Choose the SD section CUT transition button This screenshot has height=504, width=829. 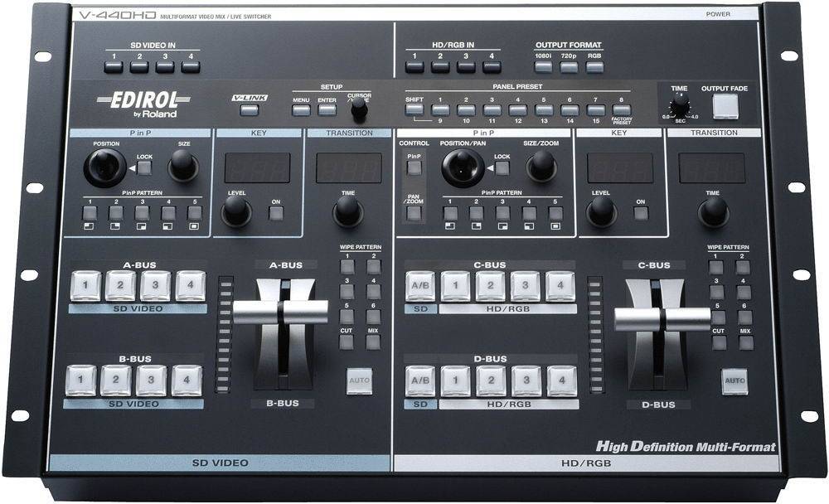coord(347,342)
